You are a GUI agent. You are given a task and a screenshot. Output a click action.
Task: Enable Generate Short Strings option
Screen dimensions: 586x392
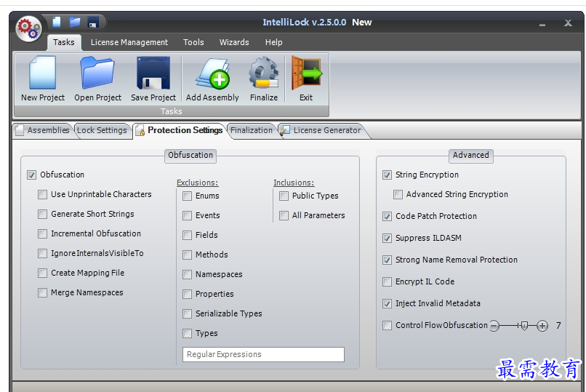(x=43, y=214)
